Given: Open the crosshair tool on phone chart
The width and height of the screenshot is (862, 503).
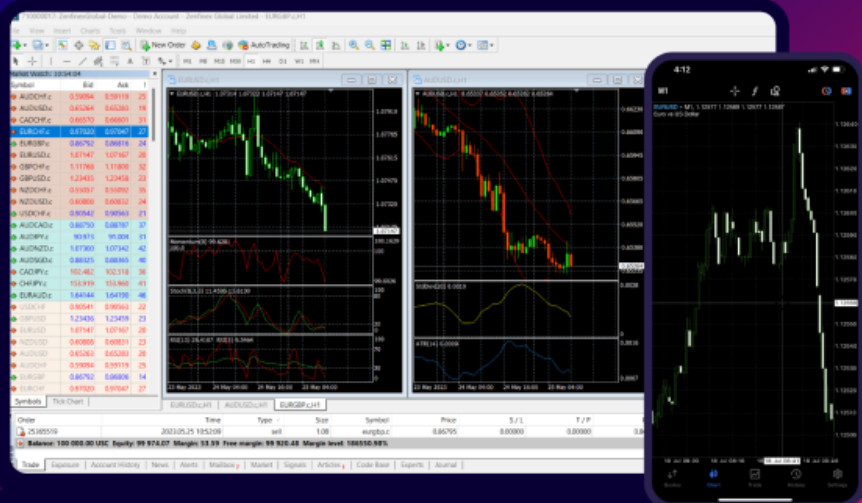Looking at the screenshot, I should (x=734, y=91).
